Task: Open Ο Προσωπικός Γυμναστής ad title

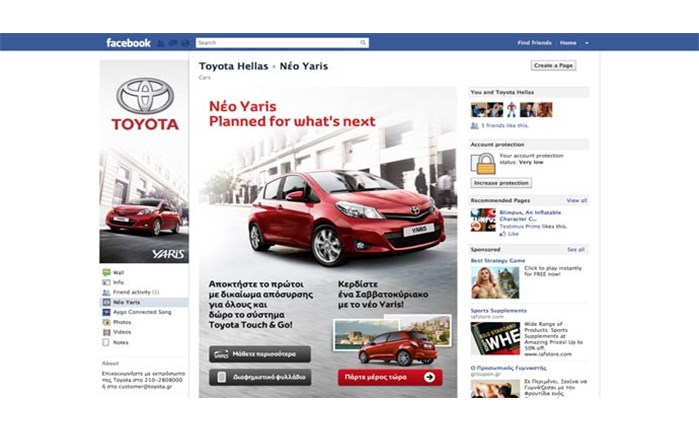Action: click(508, 368)
